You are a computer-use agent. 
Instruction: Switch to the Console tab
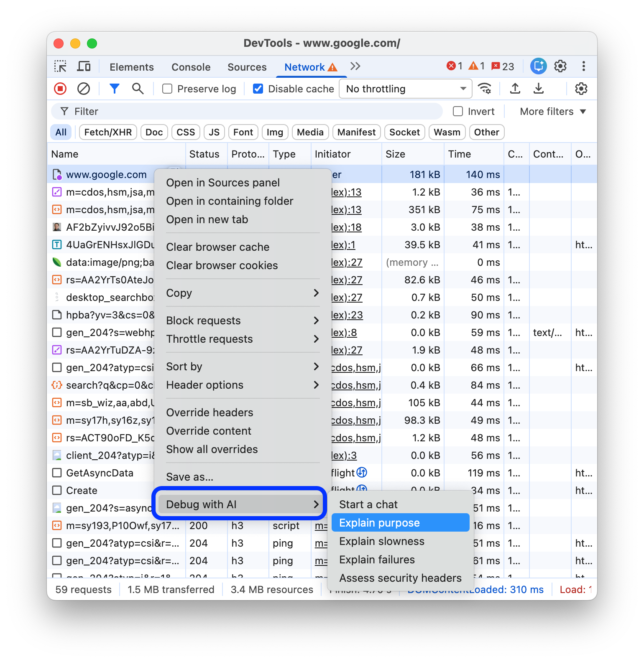[191, 67]
